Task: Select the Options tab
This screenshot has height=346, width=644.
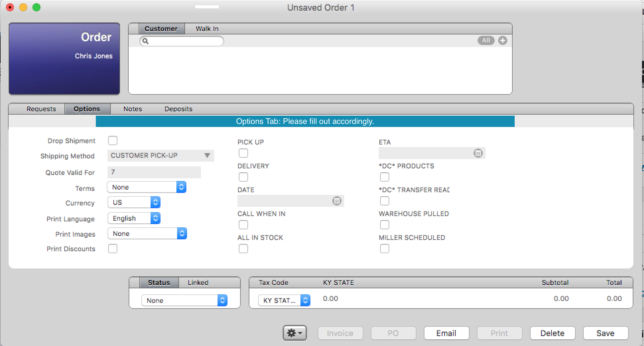Action: pyautogui.click(x=87, y=109)
